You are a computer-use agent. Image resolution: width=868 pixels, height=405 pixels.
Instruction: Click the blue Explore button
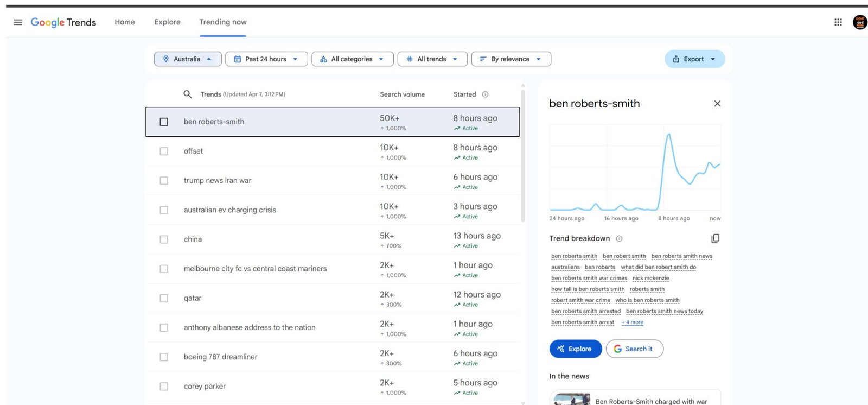click(x=576, y=349)
